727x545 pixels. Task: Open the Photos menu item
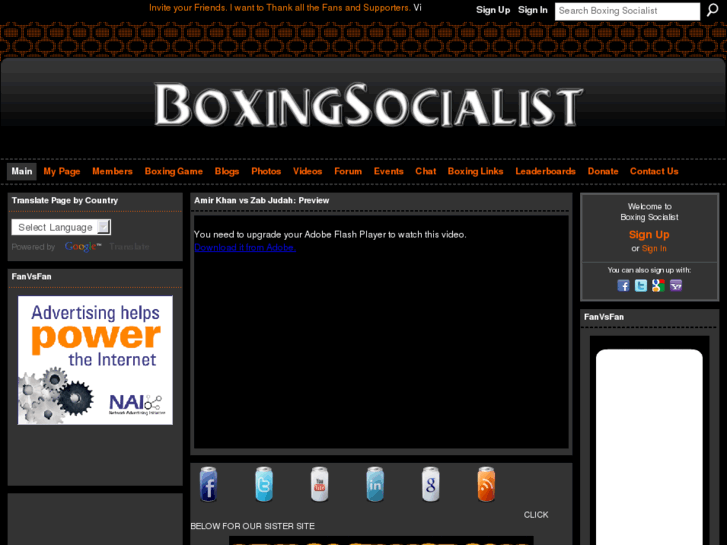pyautogui.click(x=266, y=171)
